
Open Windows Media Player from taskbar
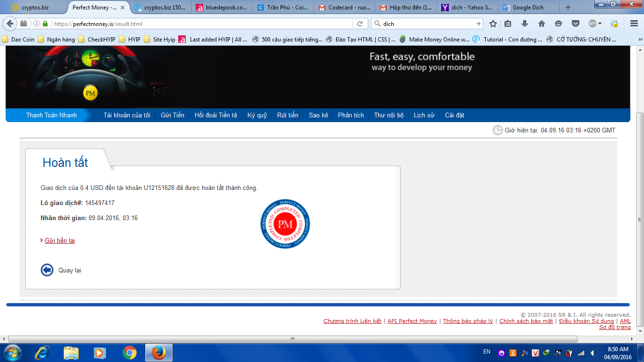click(99, 353)
